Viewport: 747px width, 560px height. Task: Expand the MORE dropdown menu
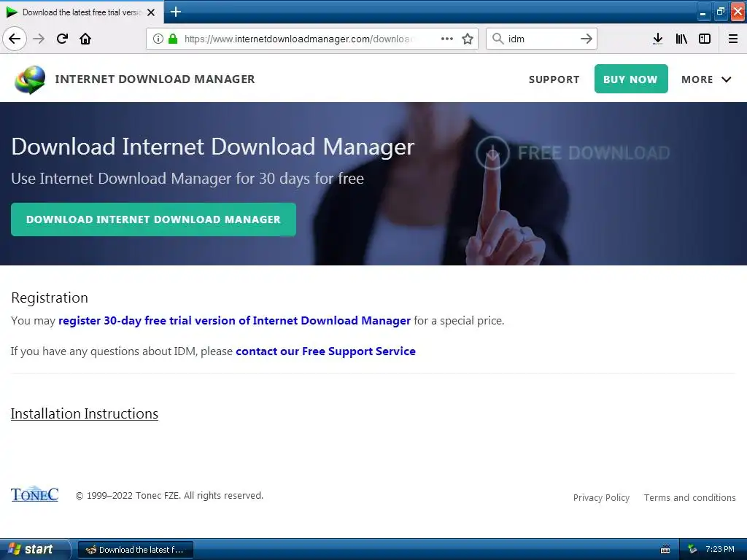[706, 79]
